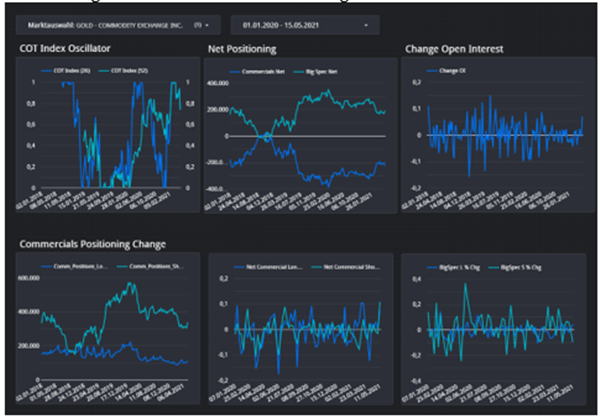
Task: Click the COT Index Oscillator chart title
Action: 65,48
